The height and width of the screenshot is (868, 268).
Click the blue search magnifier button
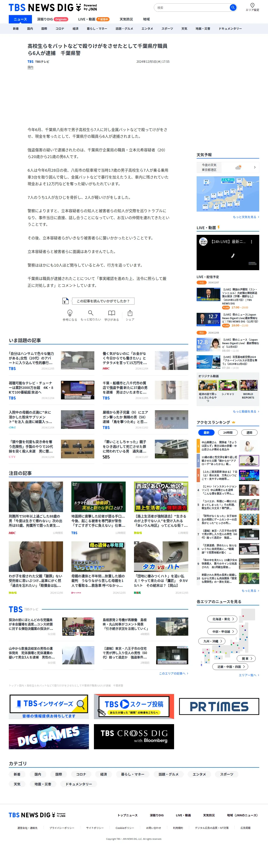pos(233,7)
